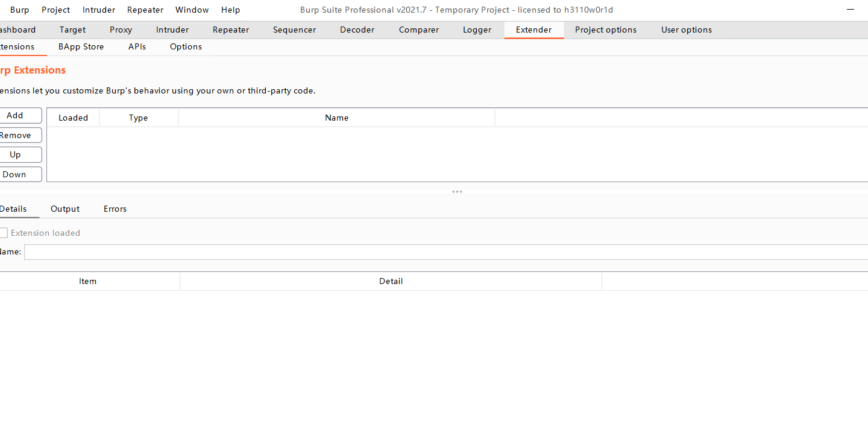Viewport: 868px width, 436px height.
Task: Open the Project menu
Action: point(55,10)
